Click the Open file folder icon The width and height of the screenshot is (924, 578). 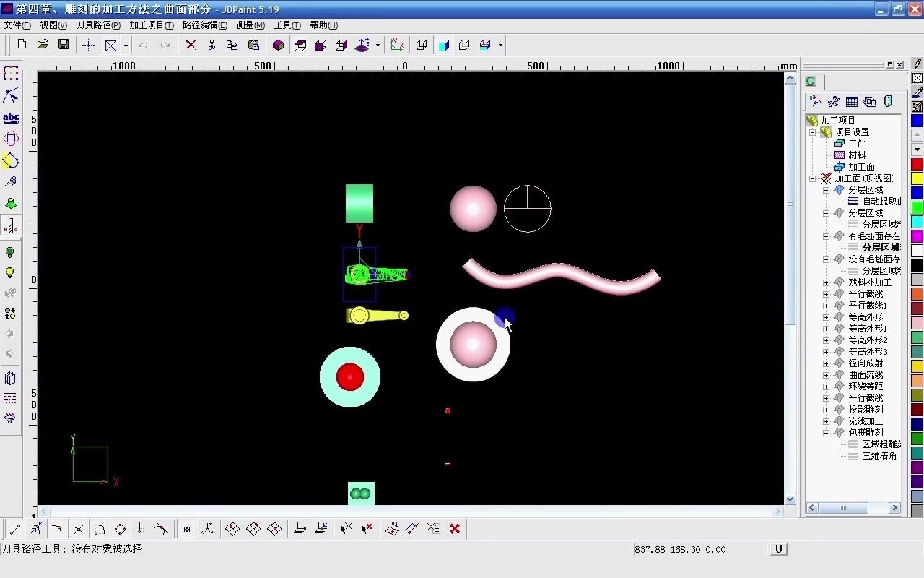(x=43, y=45)
